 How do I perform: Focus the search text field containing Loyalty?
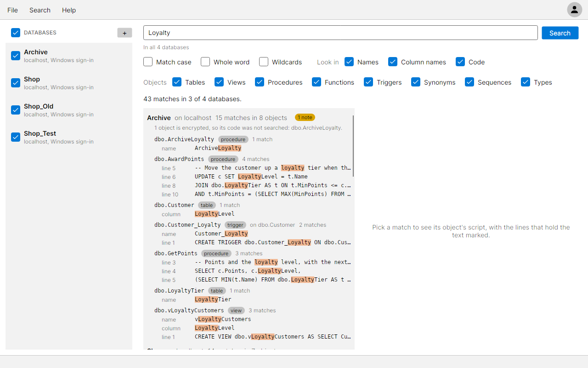click(x=340, y=33)
